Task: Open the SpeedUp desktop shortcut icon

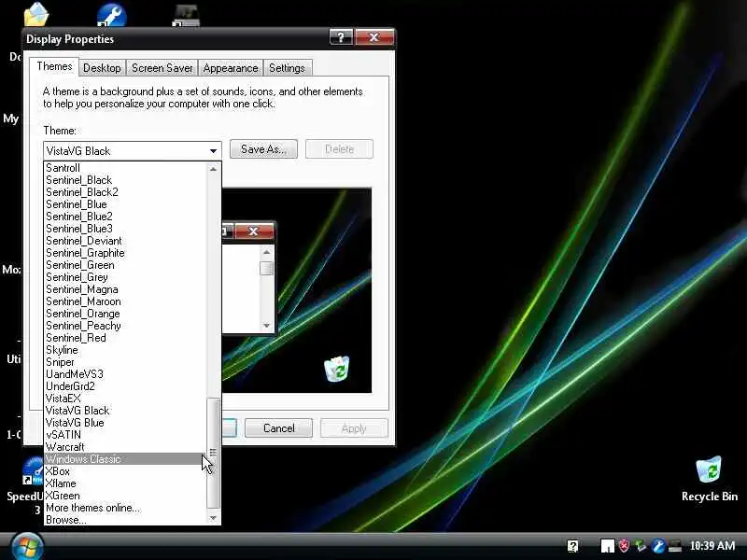Action: [x=32, y=471]
